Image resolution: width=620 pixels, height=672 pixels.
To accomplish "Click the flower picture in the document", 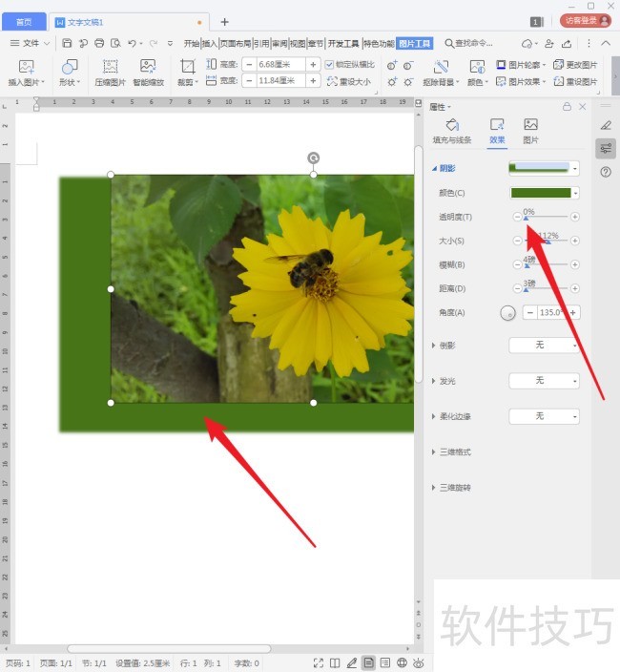I will 262,289.
